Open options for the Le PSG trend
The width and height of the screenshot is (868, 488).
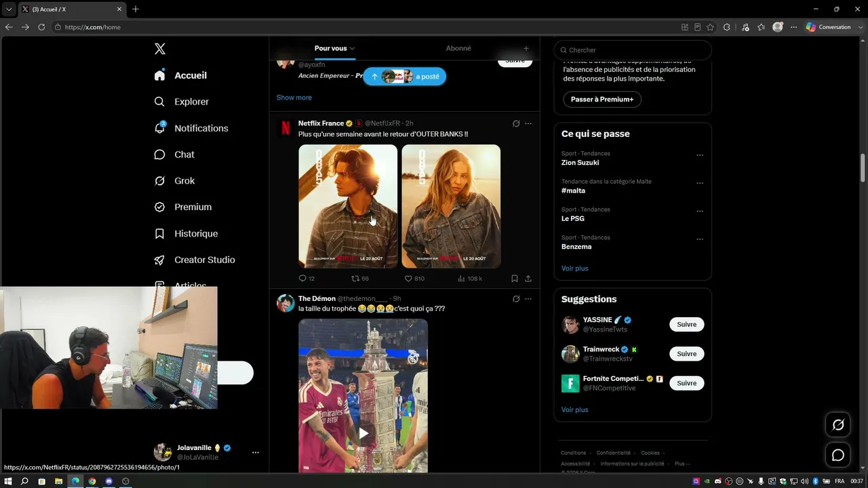pyautogui.click(x=700, y=211)
